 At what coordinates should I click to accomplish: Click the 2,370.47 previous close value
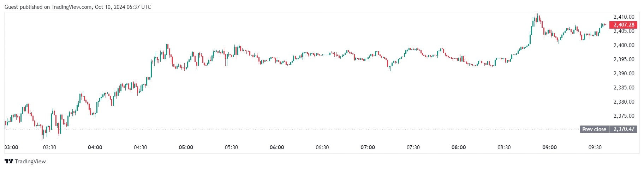624,129
